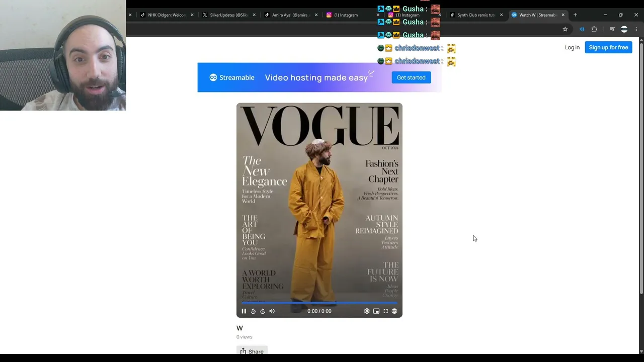Viewport: 644px width, 362px height.
Task: Click Sign up for free button
Action: [608, 47]
